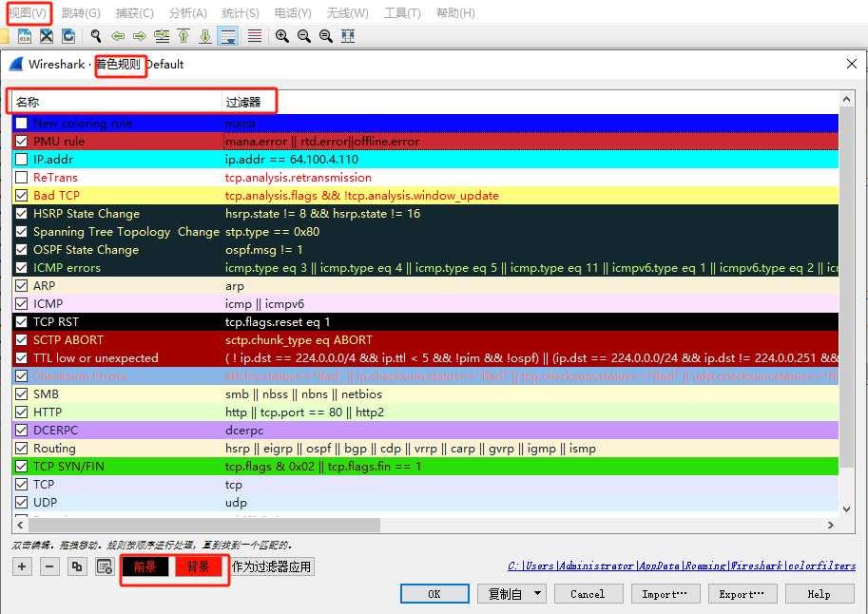Click the 作为过滤器应用 button
868x614 pixels.
(271, 566)
